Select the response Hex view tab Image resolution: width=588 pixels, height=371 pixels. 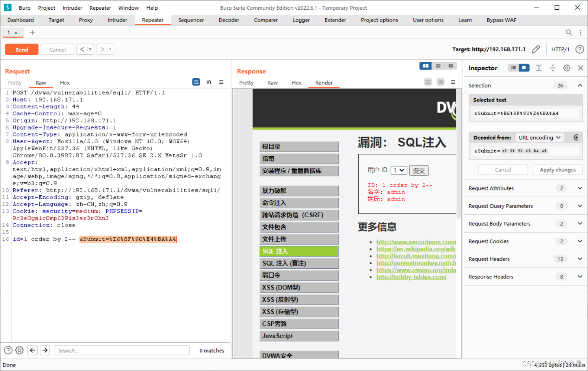pyautogui.click(x=297, y=83)
